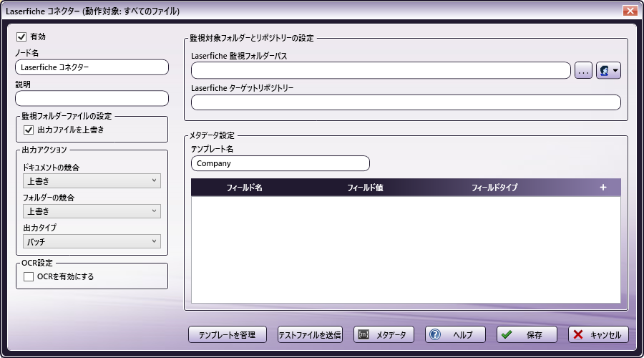The width and height of the screenshot is (644, 358).
Task: Click the Laserfiche ターゲットリポジトリー field
Action: tap(406, 102)
